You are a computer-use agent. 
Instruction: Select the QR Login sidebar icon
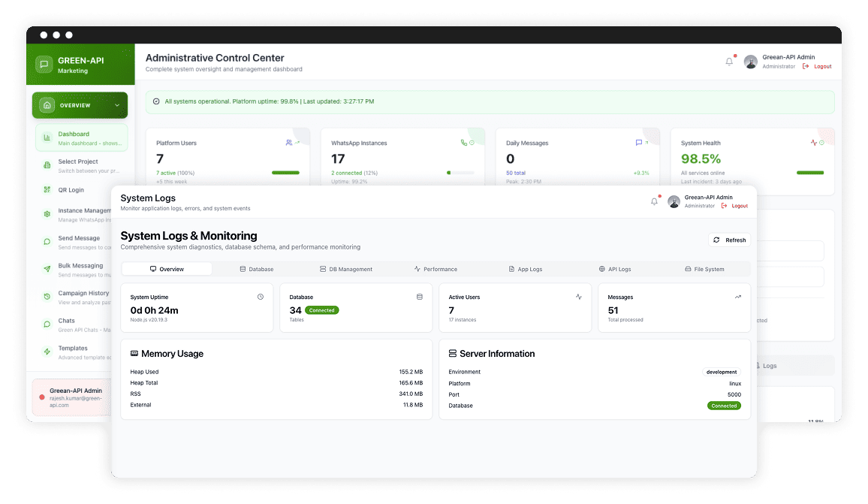click(45, 189)
